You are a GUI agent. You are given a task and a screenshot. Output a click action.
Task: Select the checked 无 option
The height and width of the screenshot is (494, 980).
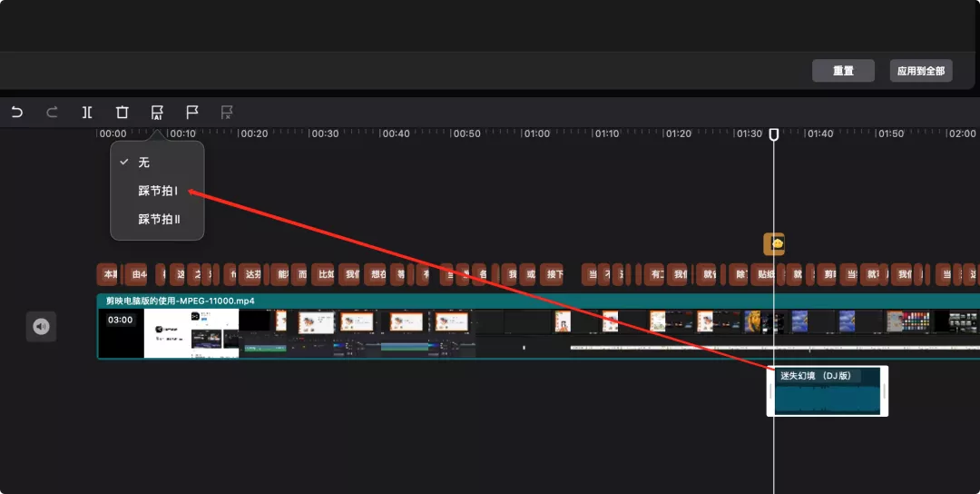pos(143,163)
